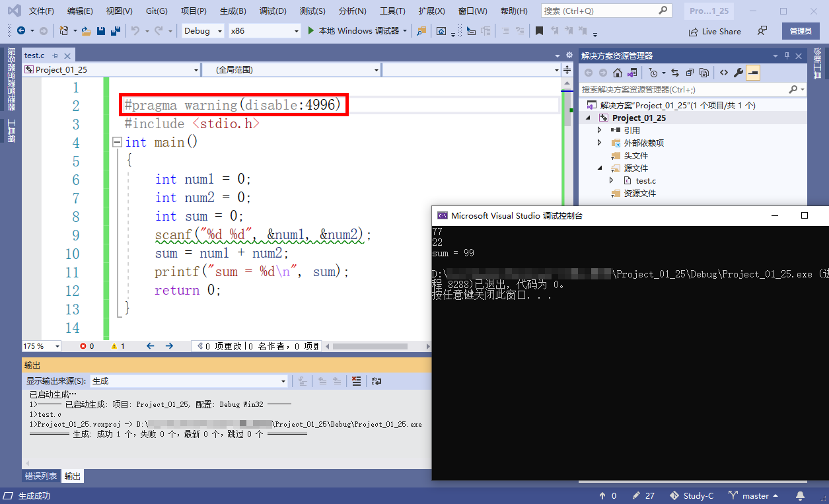Clear all text in Output panel
This screenshot has width=829, height=504.
[x=357, y=381]
